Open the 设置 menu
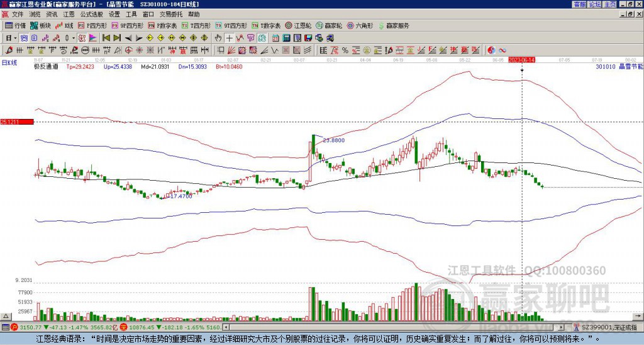Image resolution: width=644 pixels, height=345 pixels. 114,14
